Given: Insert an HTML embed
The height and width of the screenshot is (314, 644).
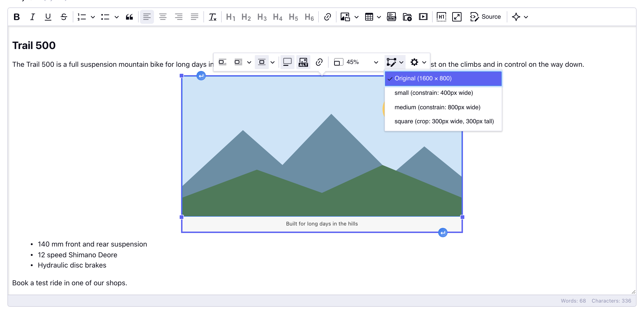Looking at the screenshot, I should pos(391,17).
